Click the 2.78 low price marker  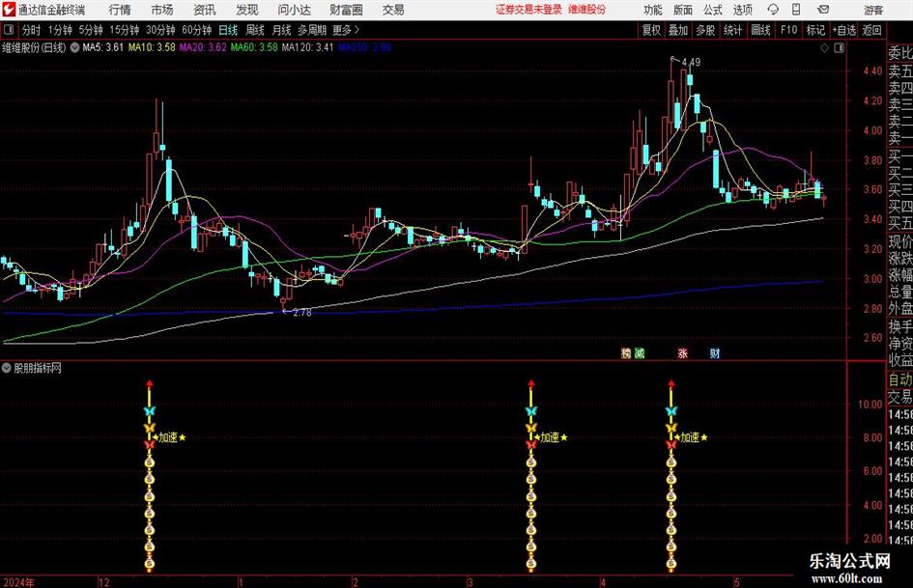pos(302,313)
